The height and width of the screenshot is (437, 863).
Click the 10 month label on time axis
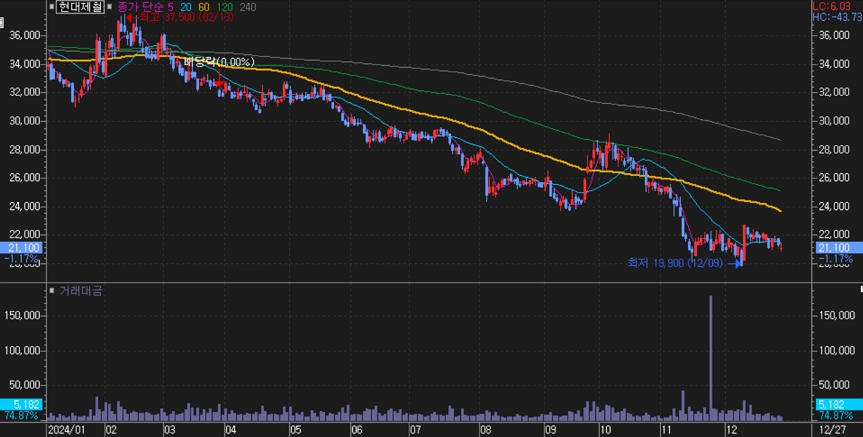point(604,430)
